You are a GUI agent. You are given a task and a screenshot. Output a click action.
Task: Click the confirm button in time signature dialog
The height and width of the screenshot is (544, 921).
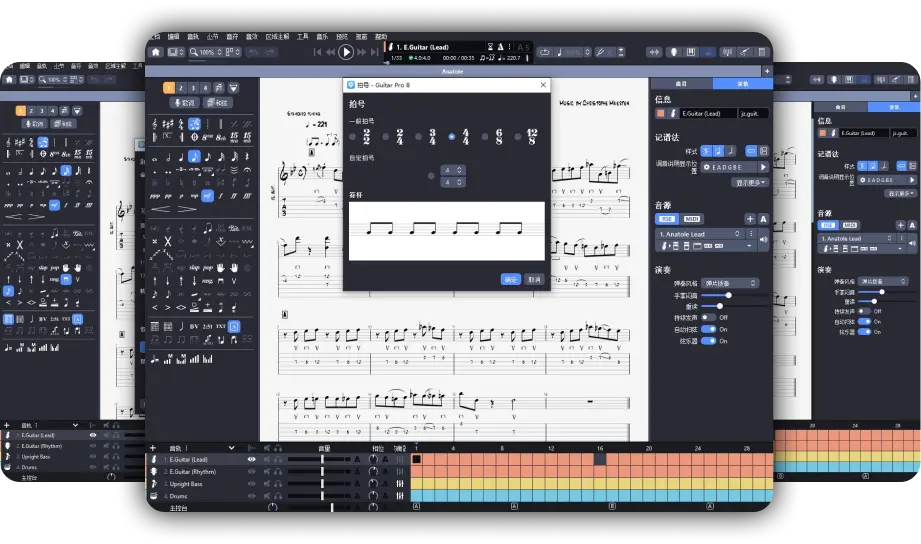tap(510, 279)
